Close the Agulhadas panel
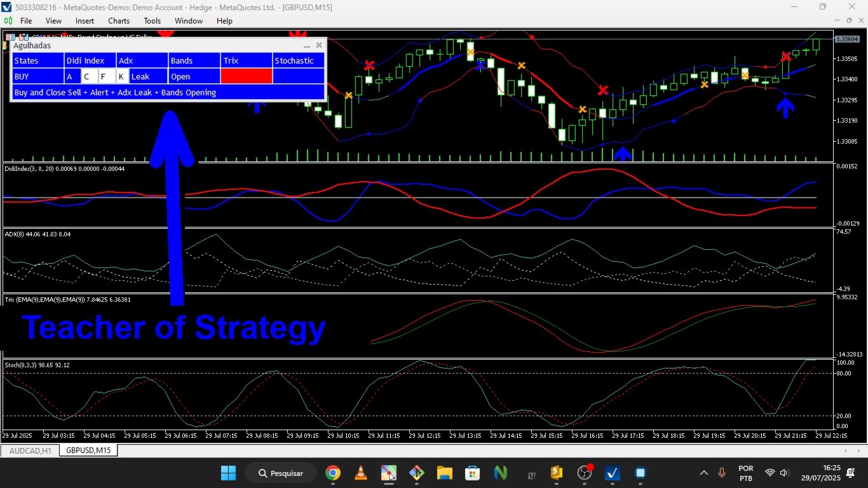This screenshot has height=488, width=868. pyautogui.click(x=319, y=46)
